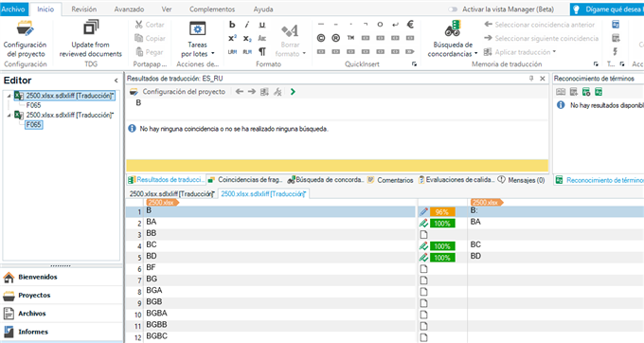Open Configuración del proyecto in the ribbon

coord(25,40)
